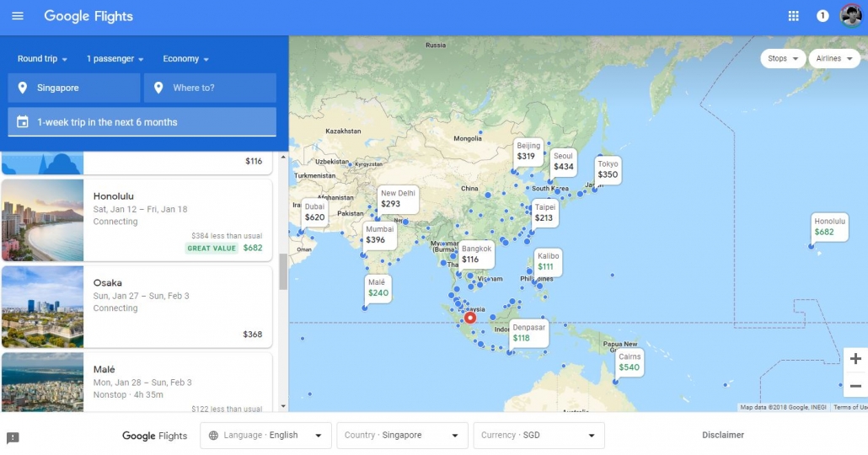Click the Malé cityscape thumbnail
868x455 pixels.
[x=43, y=382]
